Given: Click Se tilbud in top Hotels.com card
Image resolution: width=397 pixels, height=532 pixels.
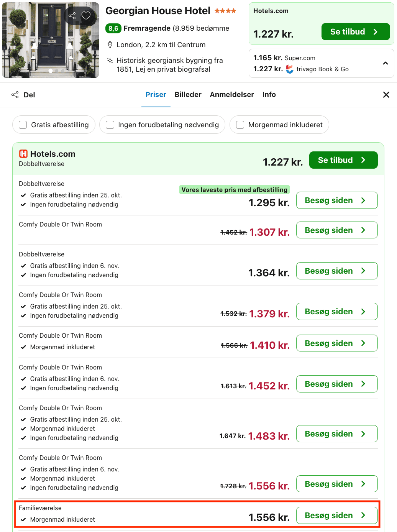Looking at the screenshot, I should (x=356, y=32).
